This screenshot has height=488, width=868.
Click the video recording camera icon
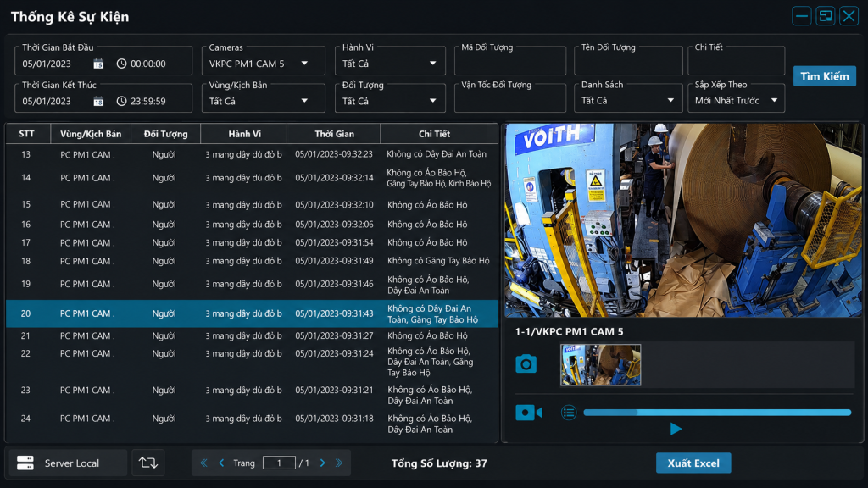coord(529,413)
